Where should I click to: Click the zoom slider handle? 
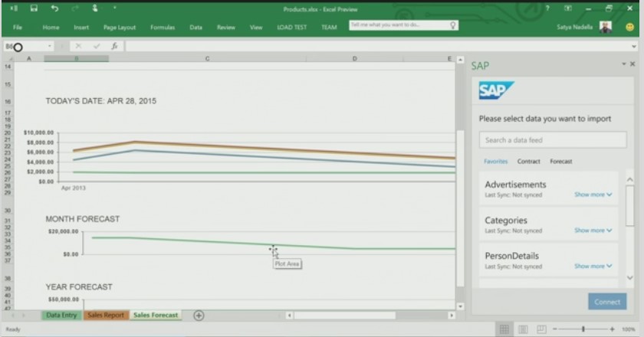(583, 329)
